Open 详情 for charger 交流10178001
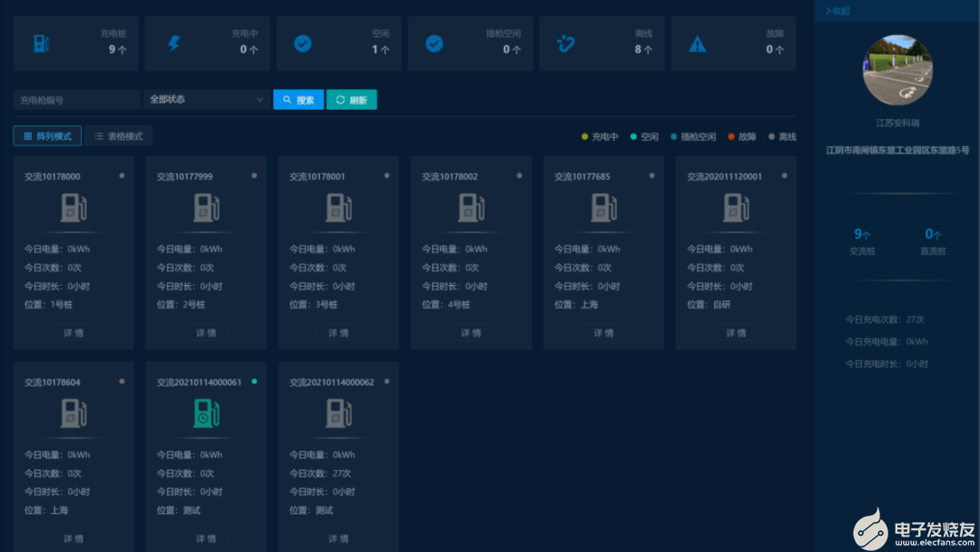980x552 pixels. [x=338, y=333]
